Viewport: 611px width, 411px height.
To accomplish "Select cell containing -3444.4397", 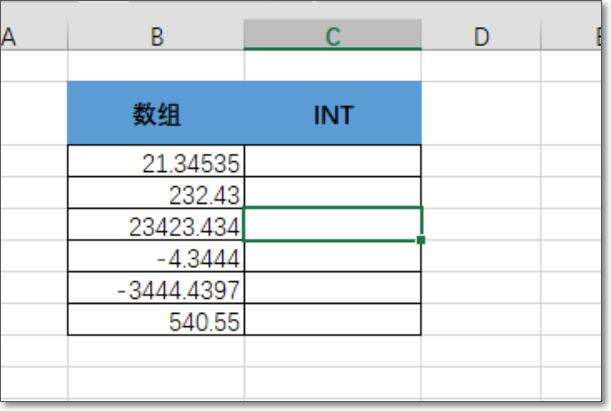I will click(156, 288).
